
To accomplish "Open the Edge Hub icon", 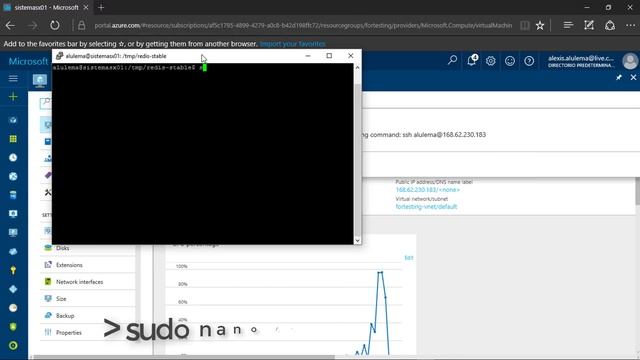I will [x=568, y=25].
